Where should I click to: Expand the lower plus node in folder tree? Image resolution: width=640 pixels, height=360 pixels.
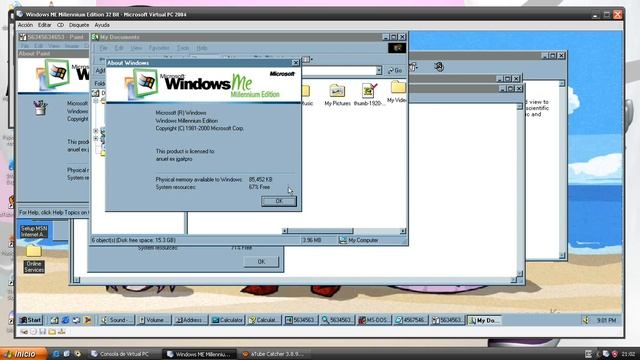(x=96, y=139)
